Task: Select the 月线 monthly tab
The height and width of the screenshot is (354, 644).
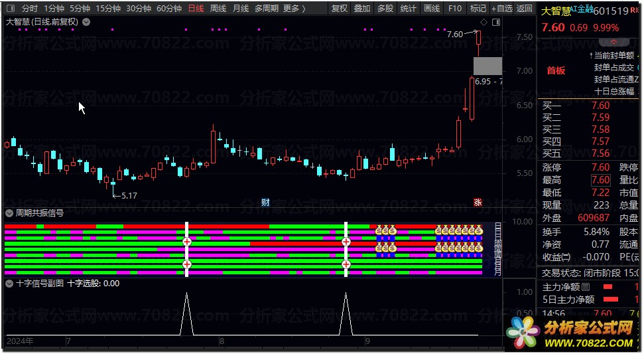Action: [241, 8]
